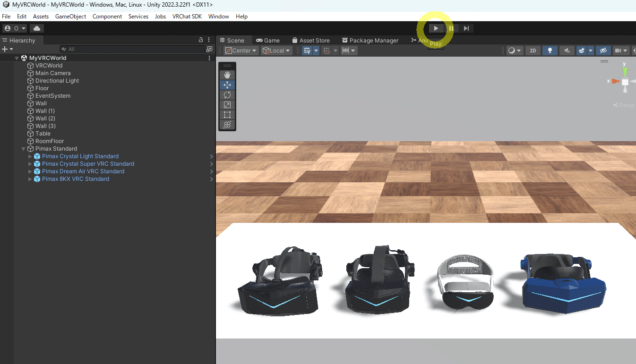Collapse the Pimax Standard group

tap(23, 149)
